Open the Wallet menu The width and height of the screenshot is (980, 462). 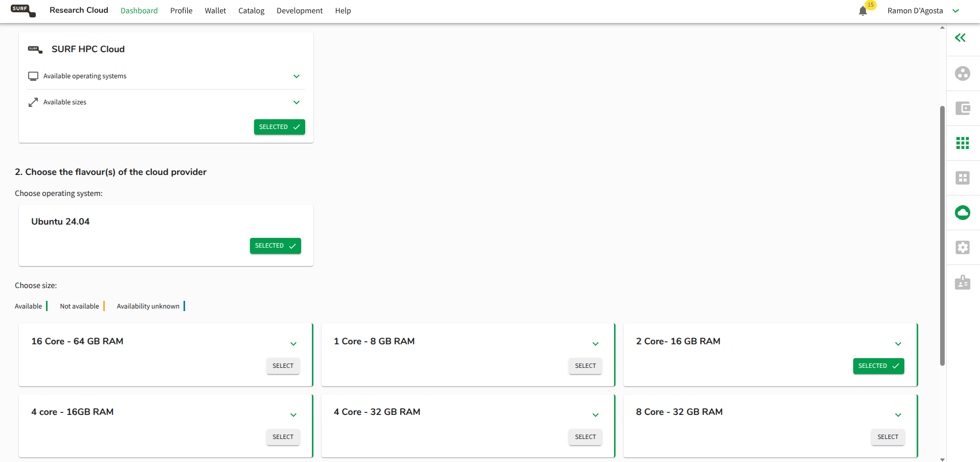pyautogui.click(x=215, y=11)
